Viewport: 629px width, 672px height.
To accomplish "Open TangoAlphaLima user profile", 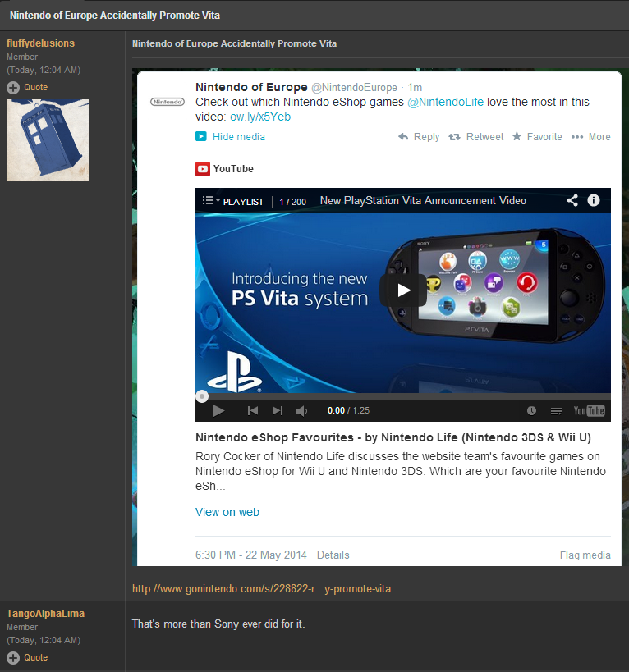I will pos(45,614).
